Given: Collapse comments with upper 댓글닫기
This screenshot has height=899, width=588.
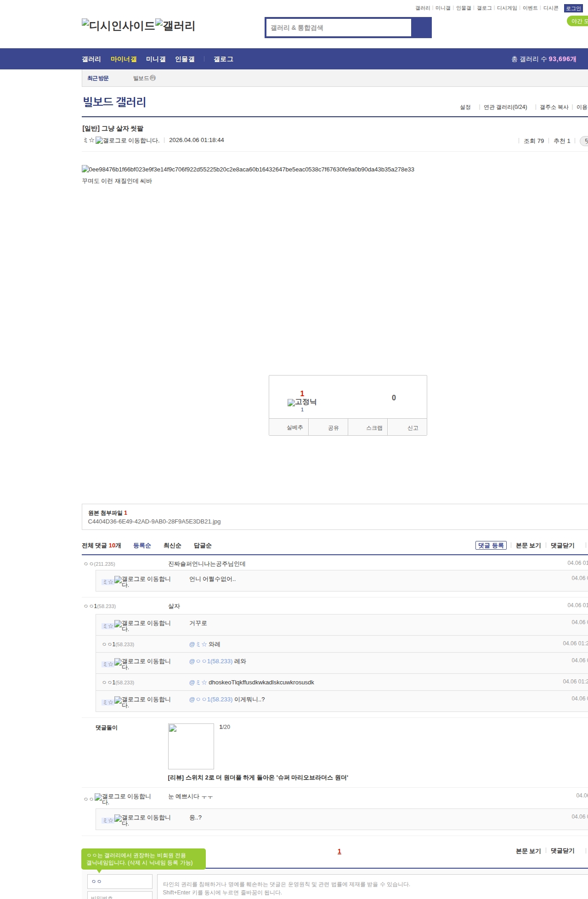Looking at the screenshot, I should coord(562,546).
